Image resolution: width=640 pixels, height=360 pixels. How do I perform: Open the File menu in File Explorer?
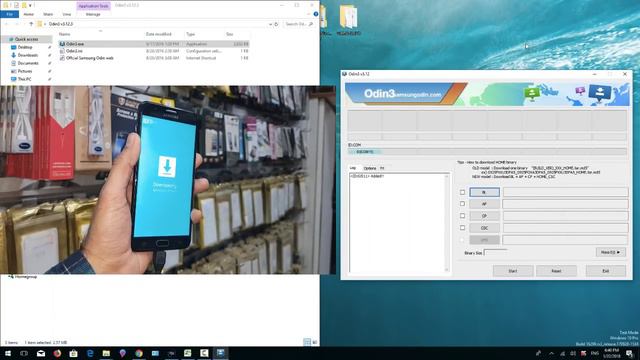pos(9,14)
